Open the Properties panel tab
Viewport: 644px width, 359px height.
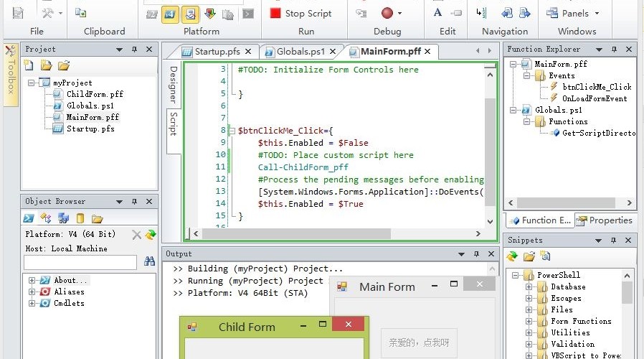point(605,220)
